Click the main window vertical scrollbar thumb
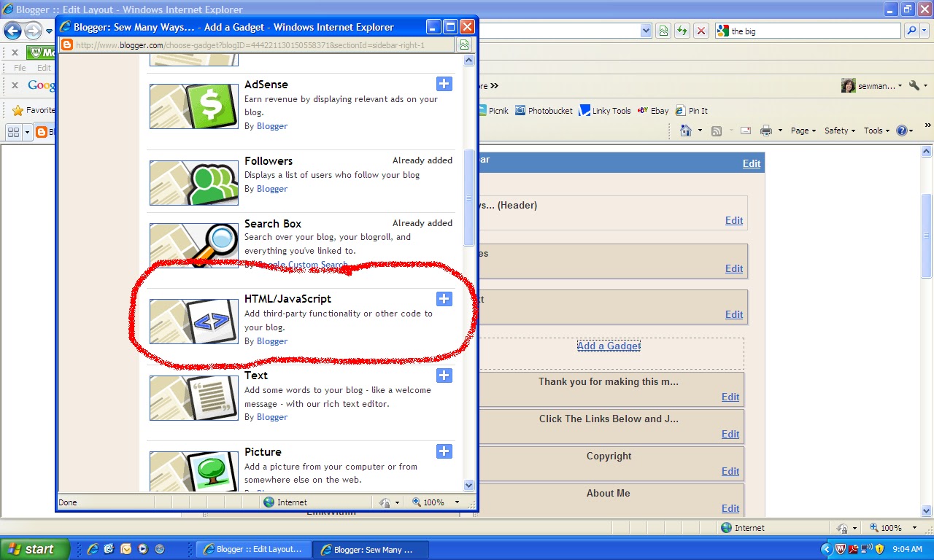 point(927,235)
